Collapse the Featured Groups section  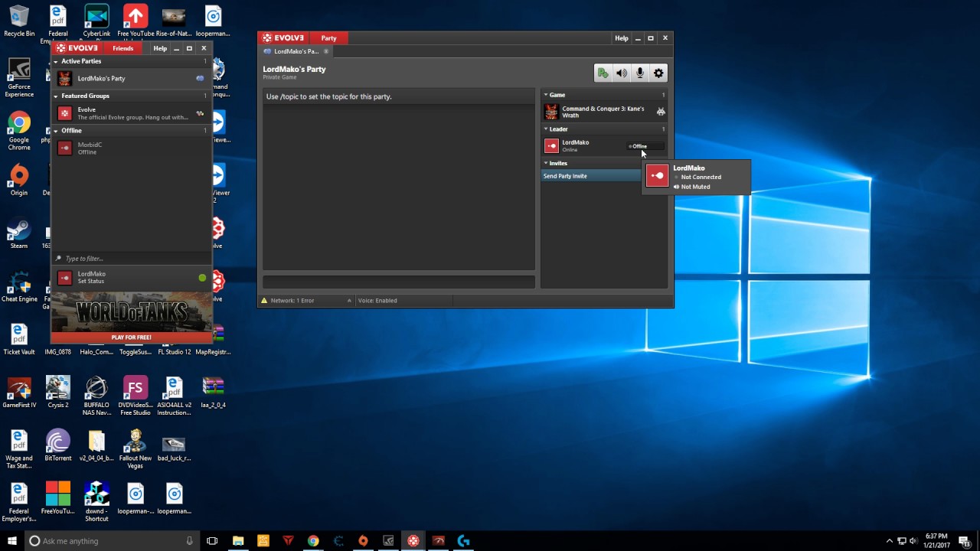(x=56, y=96)
